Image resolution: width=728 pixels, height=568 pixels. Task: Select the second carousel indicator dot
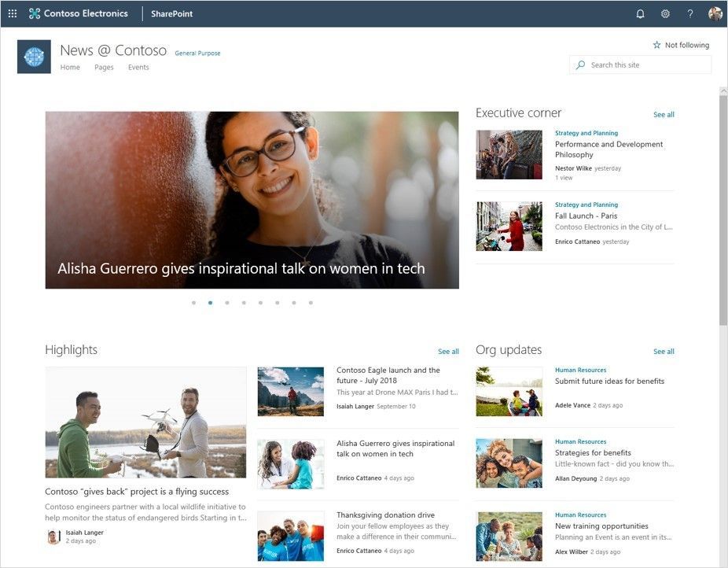[x=210, y=301]
